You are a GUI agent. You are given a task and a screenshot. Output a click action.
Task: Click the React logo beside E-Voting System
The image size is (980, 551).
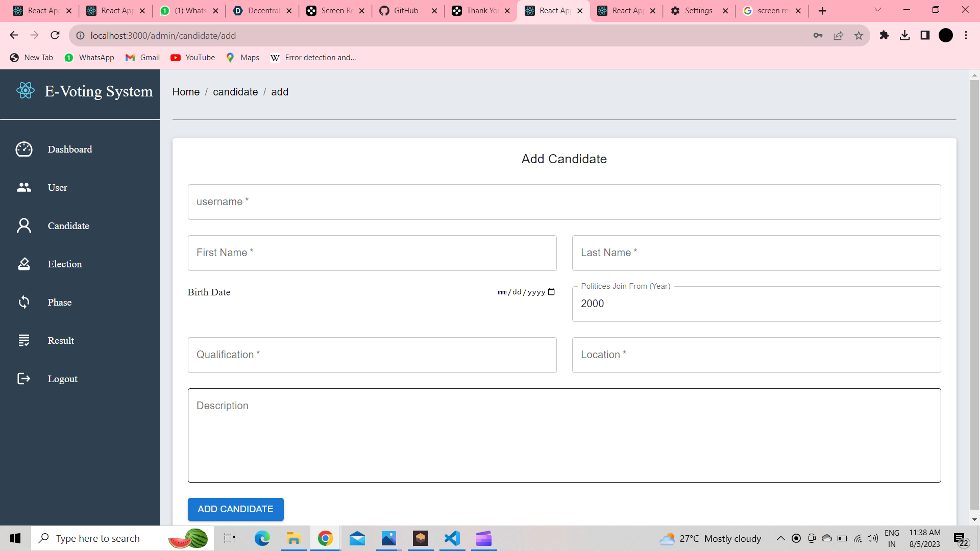[26, 91]
